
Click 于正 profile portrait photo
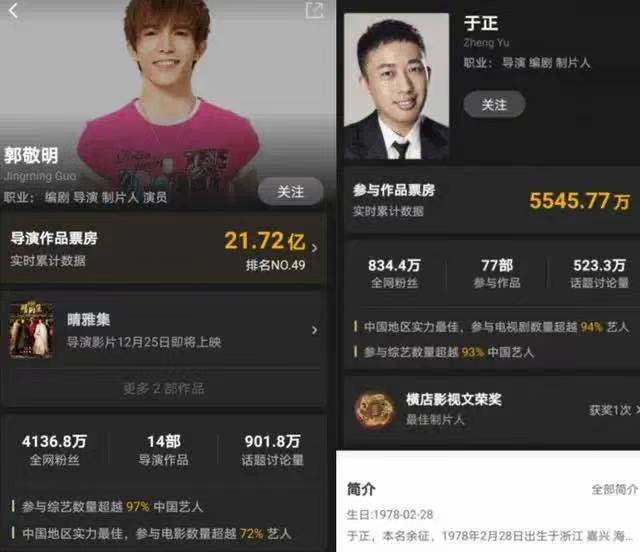pyautogui.click(x=396, y=86)
